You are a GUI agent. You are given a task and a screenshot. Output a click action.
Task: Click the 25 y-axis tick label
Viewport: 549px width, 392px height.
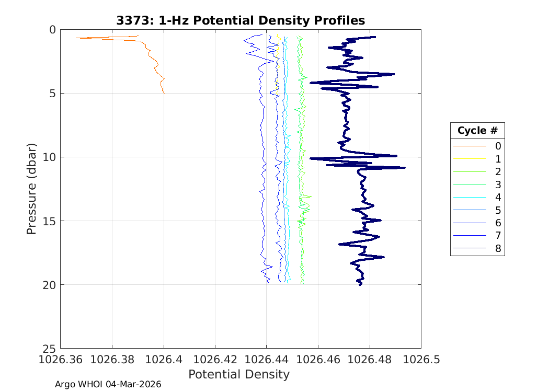(50, 349)
